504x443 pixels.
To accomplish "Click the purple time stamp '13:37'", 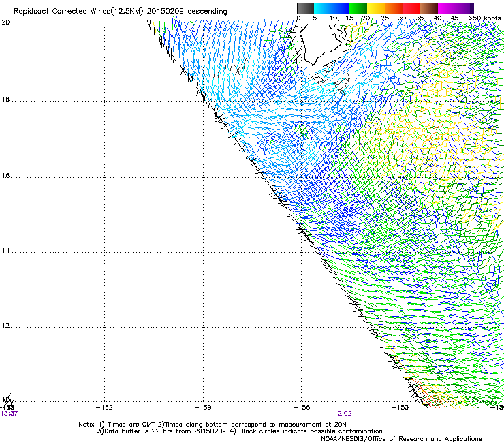I will click(9, 414).
